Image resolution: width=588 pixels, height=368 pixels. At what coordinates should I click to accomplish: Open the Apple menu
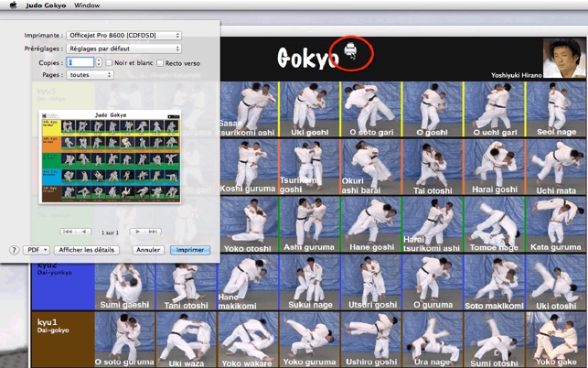pos(11,5)
